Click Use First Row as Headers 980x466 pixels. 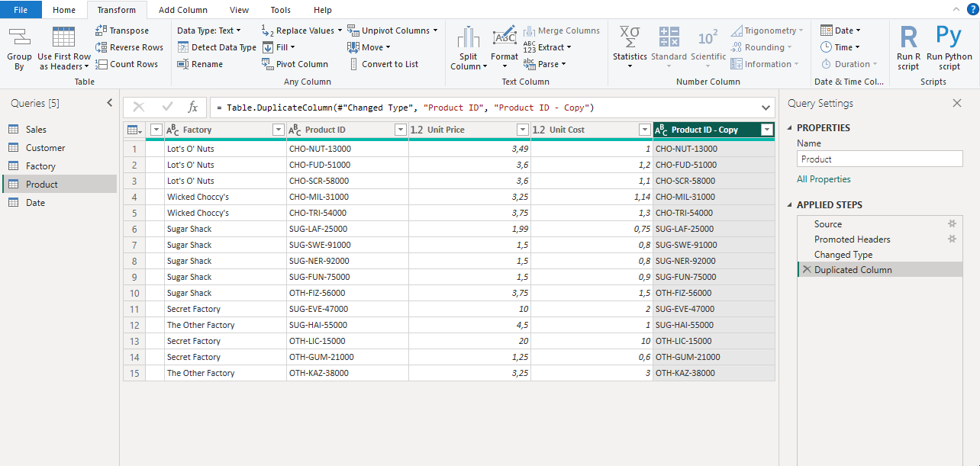tap(64, 48)
